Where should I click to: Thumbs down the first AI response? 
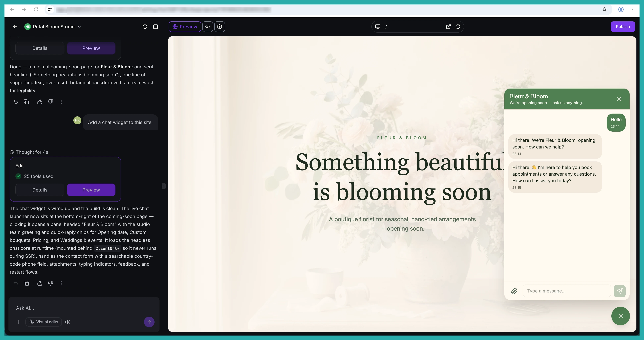(51, 102)
